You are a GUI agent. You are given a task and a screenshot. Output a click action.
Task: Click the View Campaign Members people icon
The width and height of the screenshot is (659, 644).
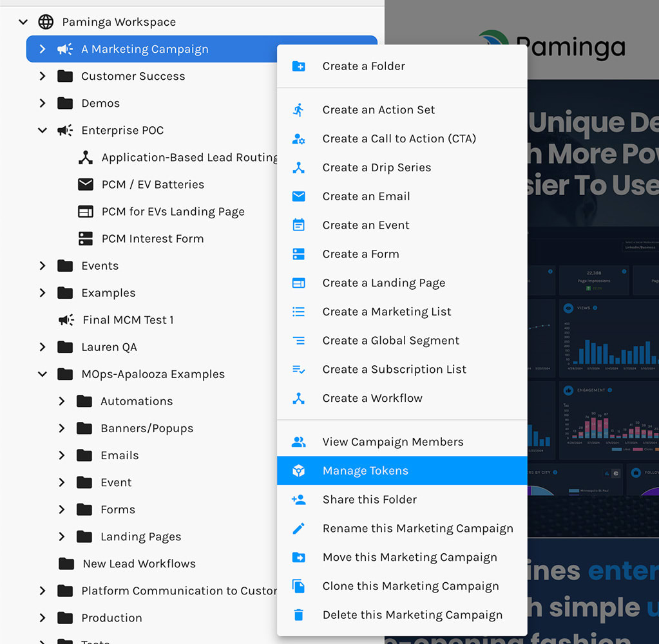[298, 442]
